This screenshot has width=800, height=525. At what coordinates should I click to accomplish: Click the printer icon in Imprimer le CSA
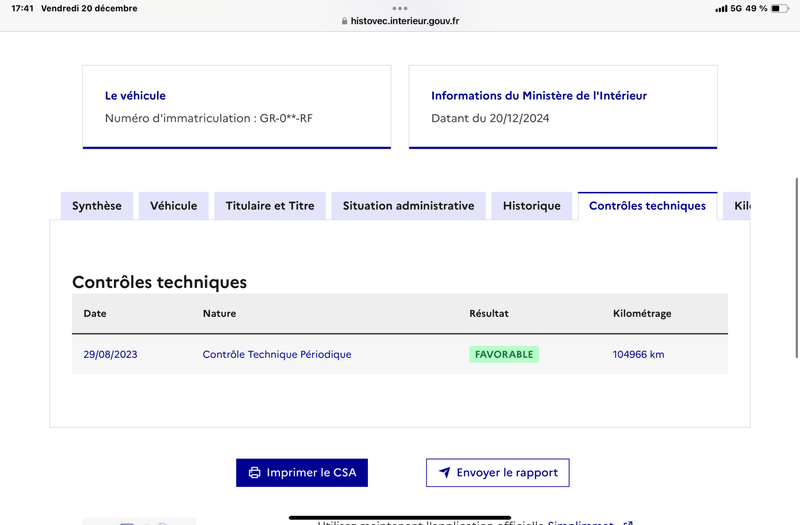coord(254,473)
